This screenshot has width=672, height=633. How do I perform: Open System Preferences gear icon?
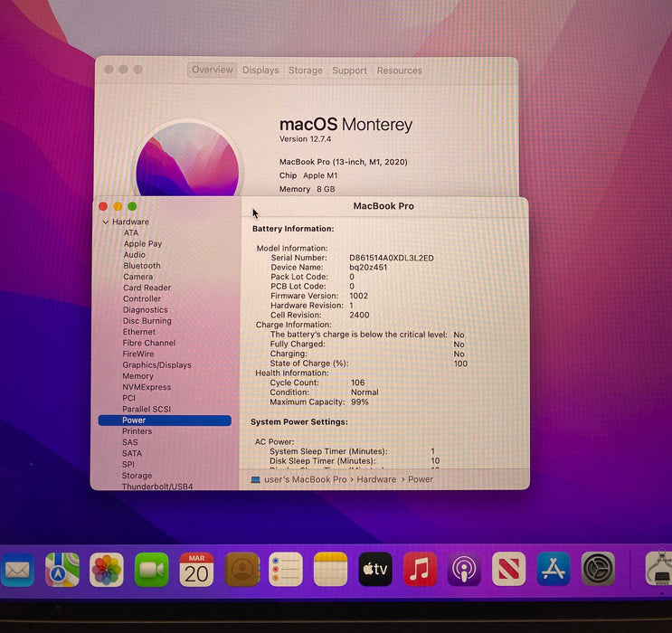click(598, 570)
